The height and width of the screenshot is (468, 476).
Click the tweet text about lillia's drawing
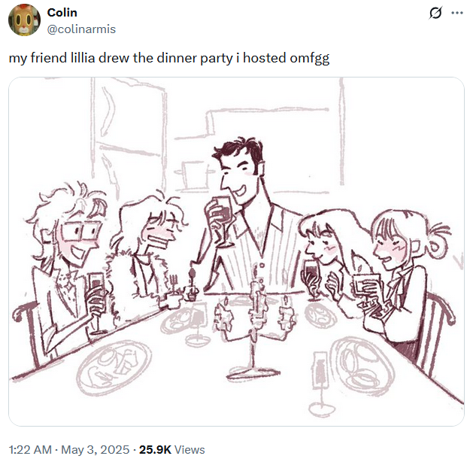pyautogui.click(x=169, y=58)
